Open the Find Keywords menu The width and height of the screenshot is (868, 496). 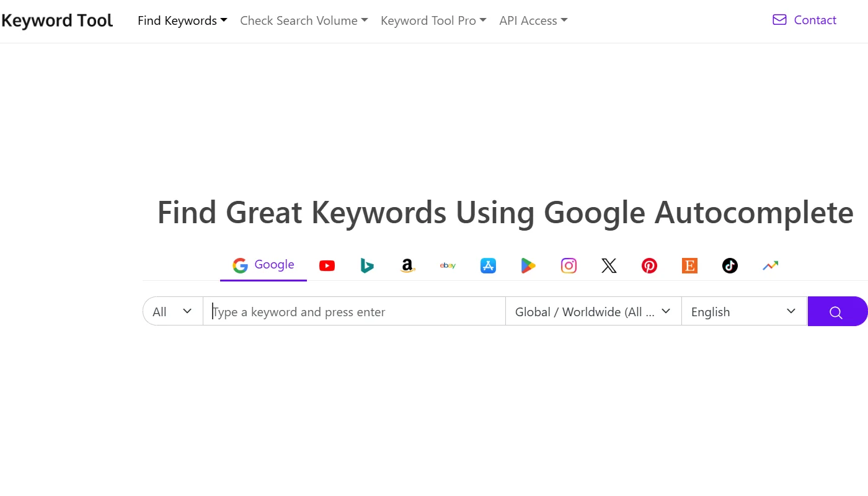tap(182, 20)
